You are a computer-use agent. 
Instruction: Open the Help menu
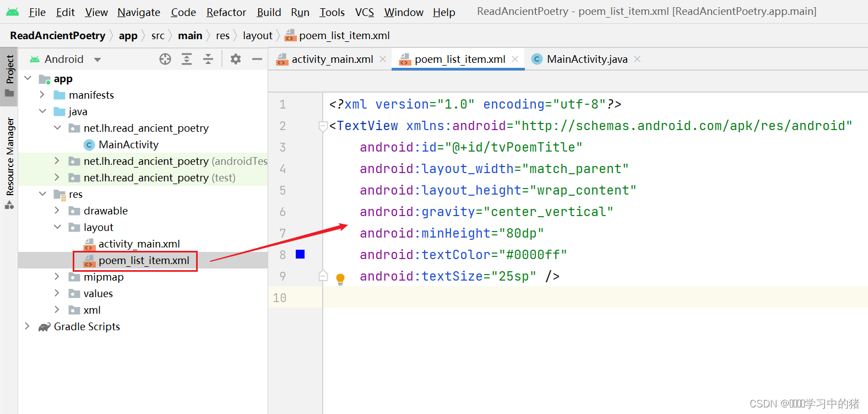(444, 12)
